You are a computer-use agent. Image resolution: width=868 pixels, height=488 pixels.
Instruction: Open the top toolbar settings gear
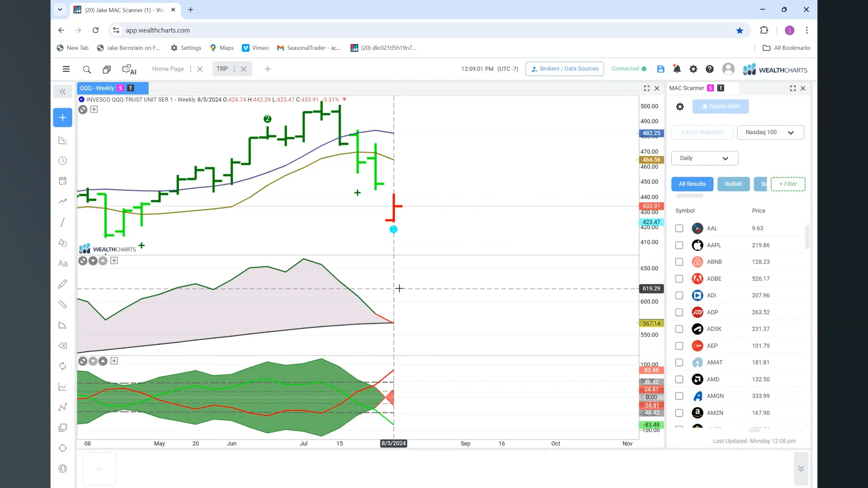[x=693, y=69]
